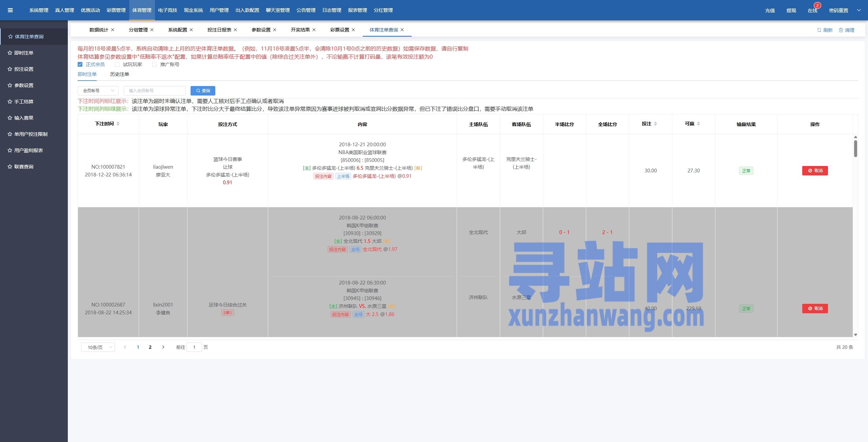Screen dimensions: 868x442
Task: Enable 试玩玩家 checkbox
Action: (x=117, y=64)
